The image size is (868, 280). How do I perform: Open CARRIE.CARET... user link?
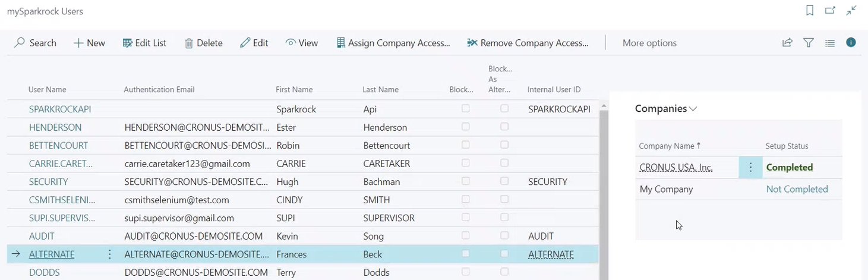[x=61, y=163]
